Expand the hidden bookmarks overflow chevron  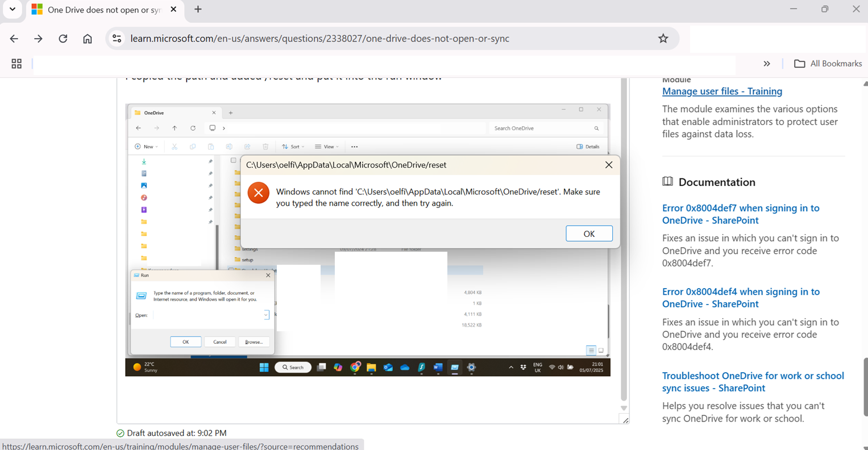pos(767,64)
